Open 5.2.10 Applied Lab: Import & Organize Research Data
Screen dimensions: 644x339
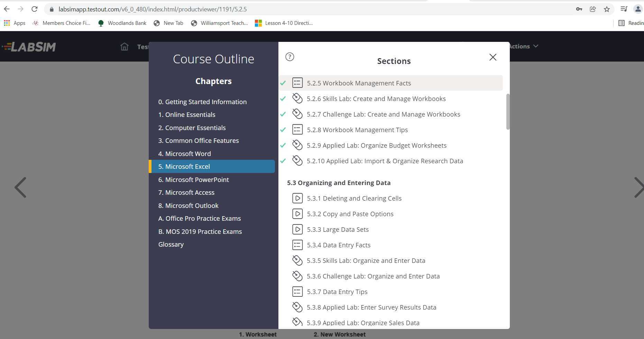385,161
